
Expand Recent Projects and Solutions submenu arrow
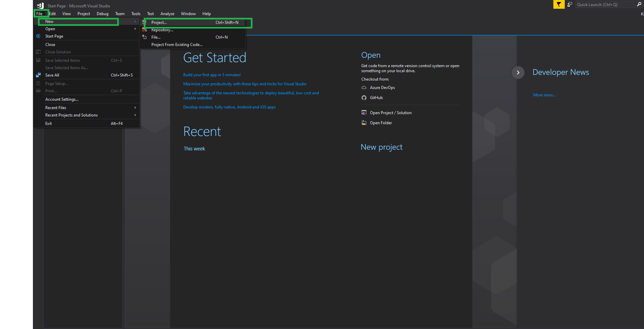(x=135, y=115)
